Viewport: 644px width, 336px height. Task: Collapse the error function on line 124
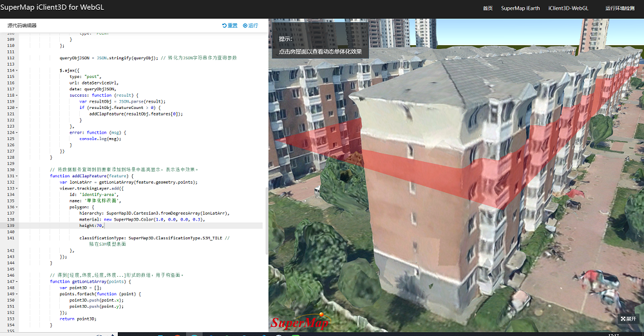click(17, 132)
